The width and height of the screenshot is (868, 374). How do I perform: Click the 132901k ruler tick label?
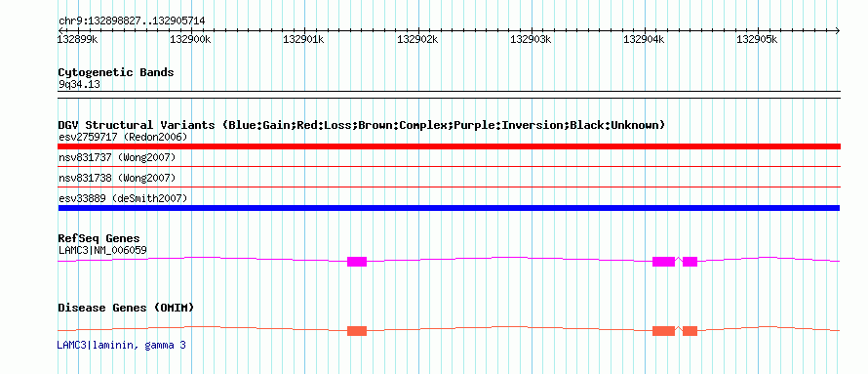point(303,39)
